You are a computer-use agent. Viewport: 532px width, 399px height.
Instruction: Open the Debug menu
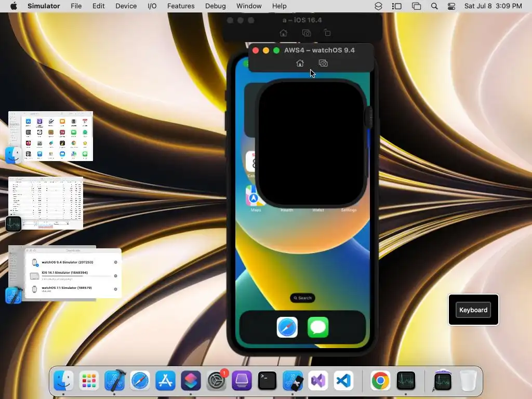(216, 6)
